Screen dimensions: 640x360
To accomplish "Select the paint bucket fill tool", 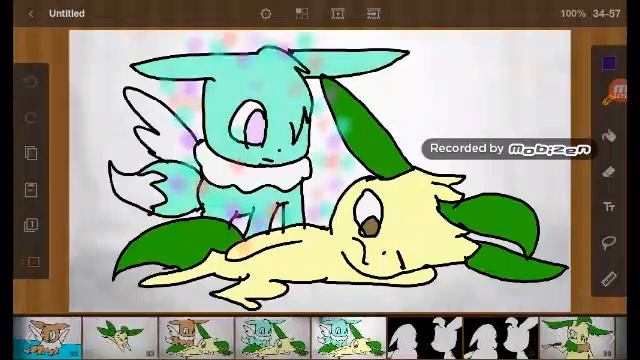I will tap(609, 136).
